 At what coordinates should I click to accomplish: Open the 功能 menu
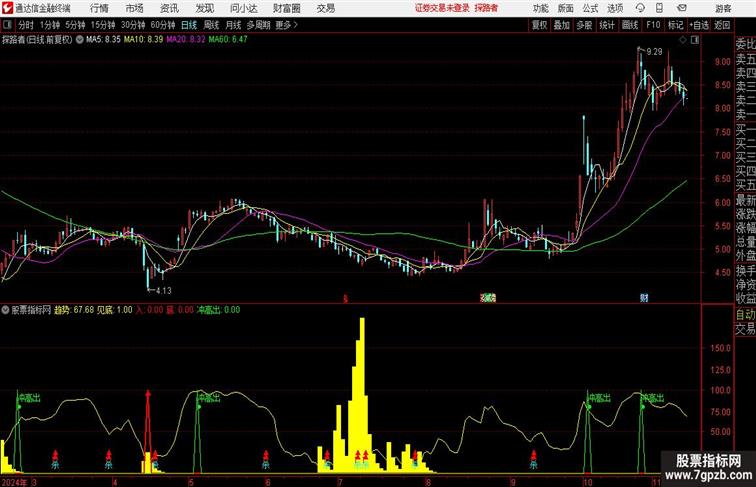click(x=540, y=8)
